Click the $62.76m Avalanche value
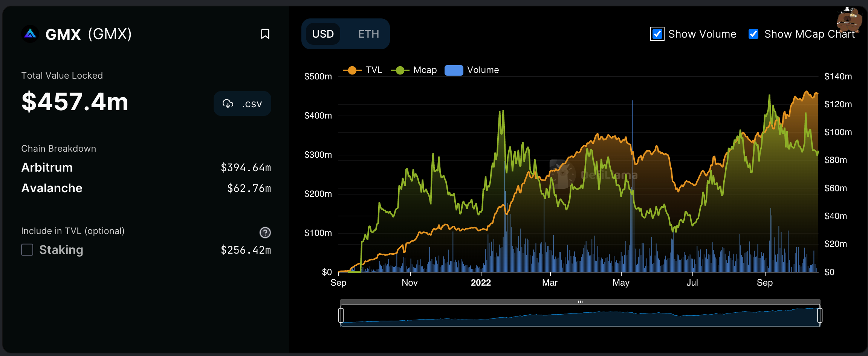Image resolution: width=868 pixels, height=356 pixels. [249, 188]
